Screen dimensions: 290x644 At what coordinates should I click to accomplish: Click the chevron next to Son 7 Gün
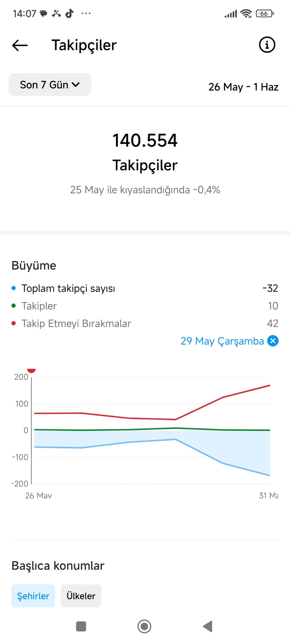click(x=76, y=85)
